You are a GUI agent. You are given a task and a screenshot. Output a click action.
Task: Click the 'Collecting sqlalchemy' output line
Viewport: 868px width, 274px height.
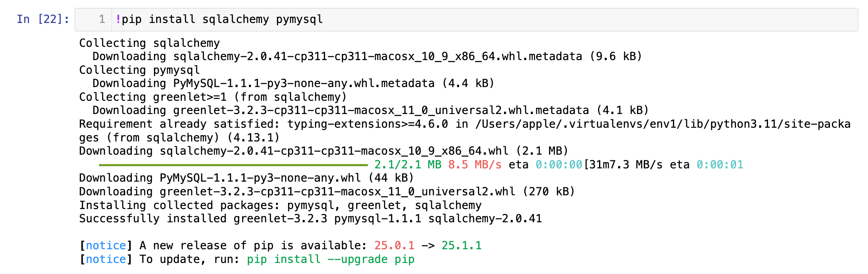tap(149, 43)
